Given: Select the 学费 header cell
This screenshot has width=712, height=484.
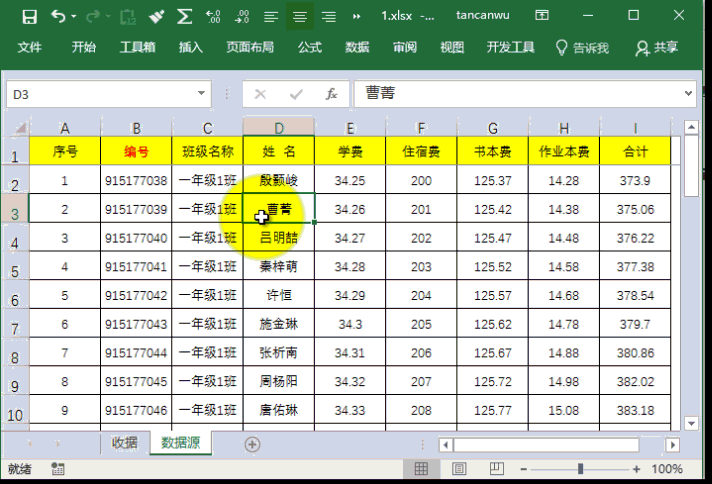Looking at the screenshot, I should (x=350, y=152).
